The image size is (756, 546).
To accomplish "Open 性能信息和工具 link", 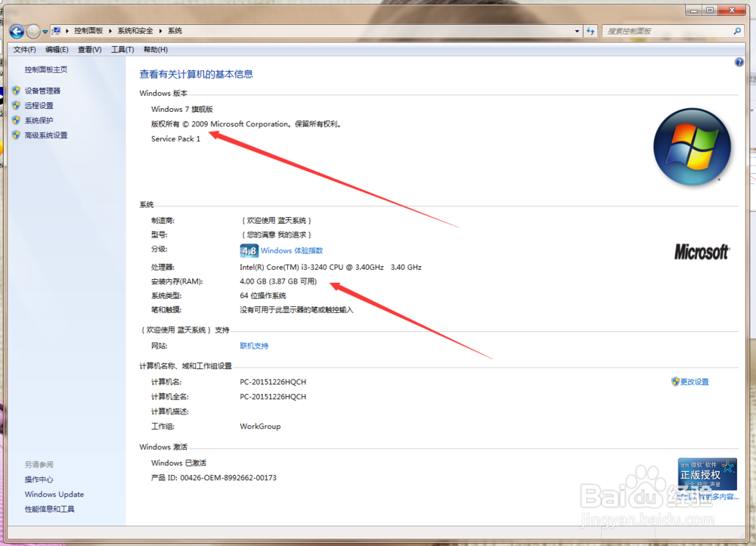I will tap(50, 509).
